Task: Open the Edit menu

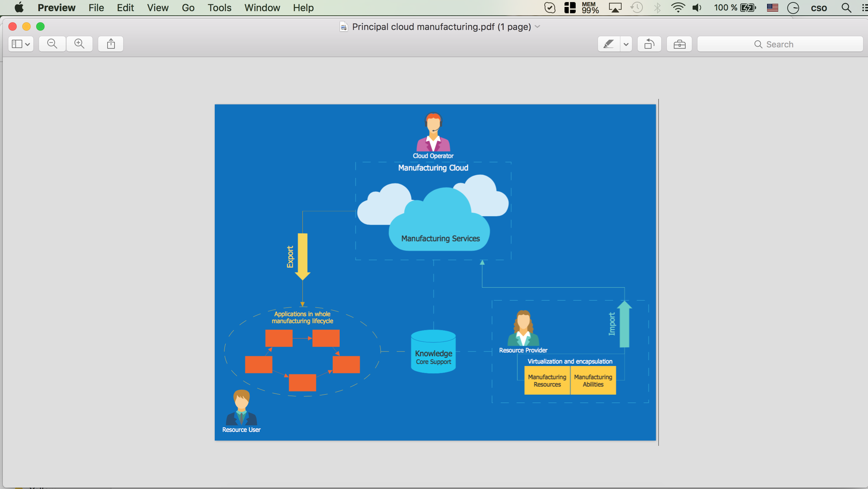Action: coord(125,8)
